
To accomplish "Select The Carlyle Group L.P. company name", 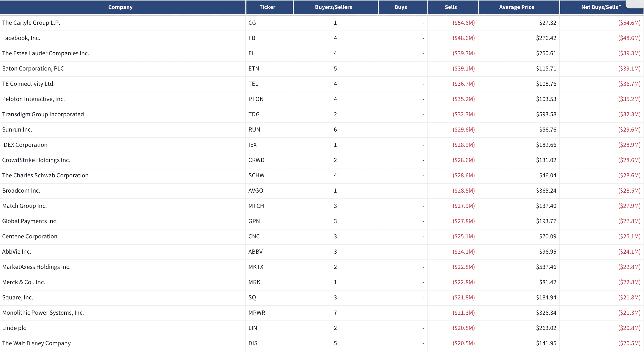I will point(31,23).
